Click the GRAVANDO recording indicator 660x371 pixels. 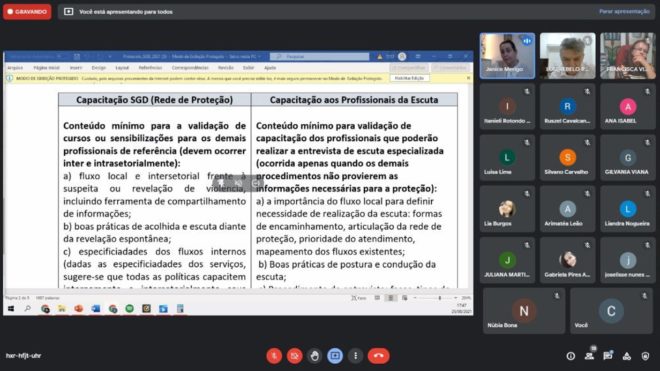27,12
